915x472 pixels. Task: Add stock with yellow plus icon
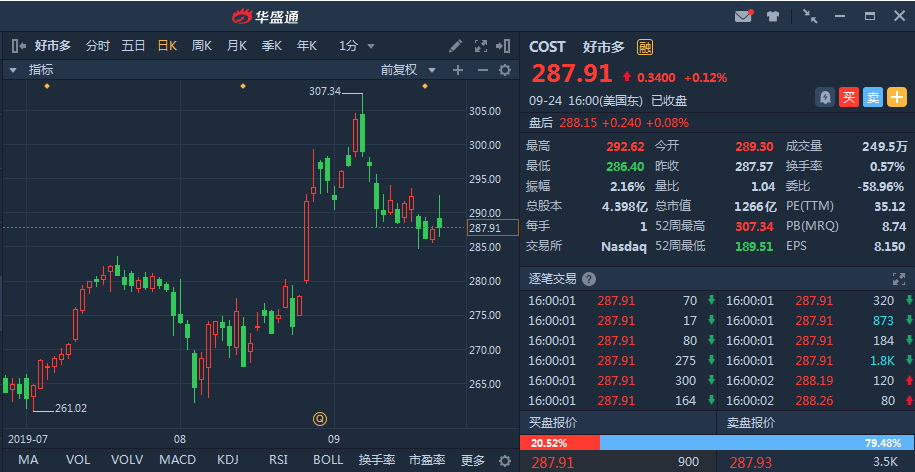(x=897, y=97)
